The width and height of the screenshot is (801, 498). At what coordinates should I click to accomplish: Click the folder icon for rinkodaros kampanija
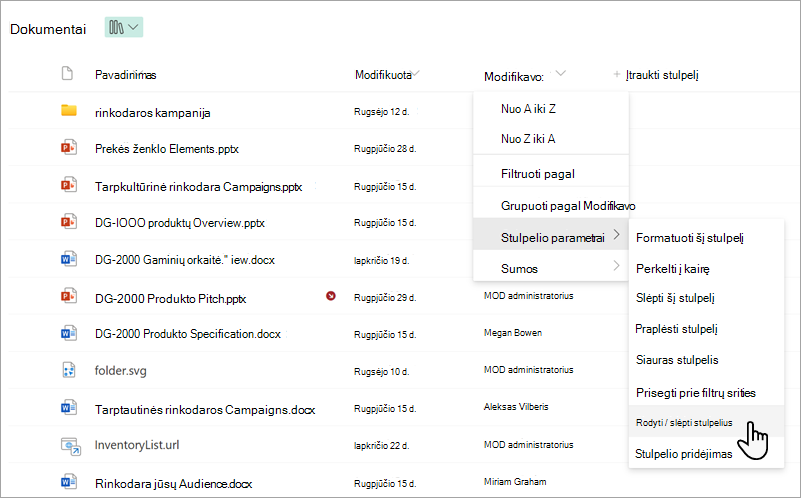(68, 110)
